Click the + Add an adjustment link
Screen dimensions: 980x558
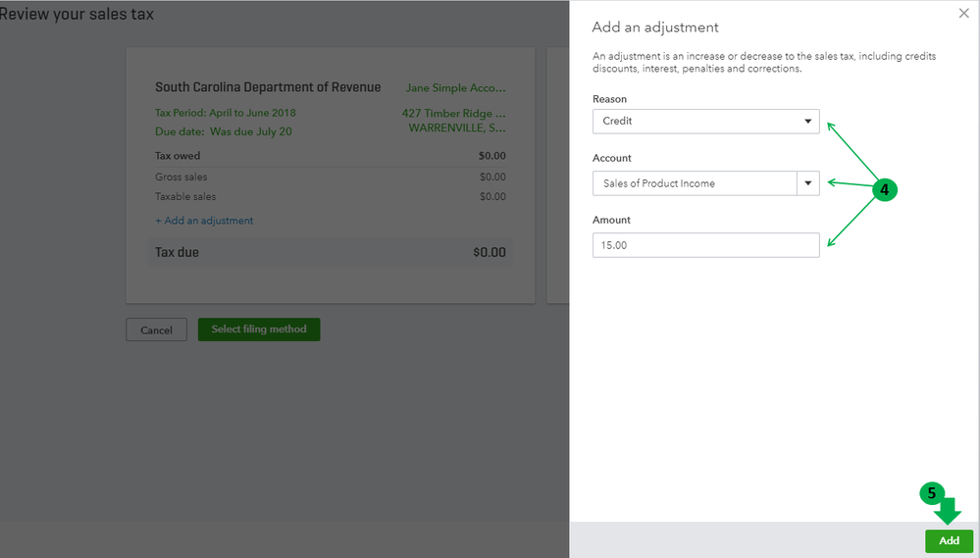click(204, 221)
